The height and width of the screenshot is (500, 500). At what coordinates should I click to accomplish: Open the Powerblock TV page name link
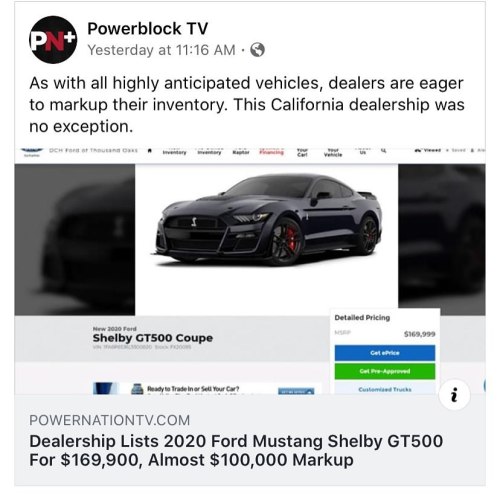coord(147,28)
